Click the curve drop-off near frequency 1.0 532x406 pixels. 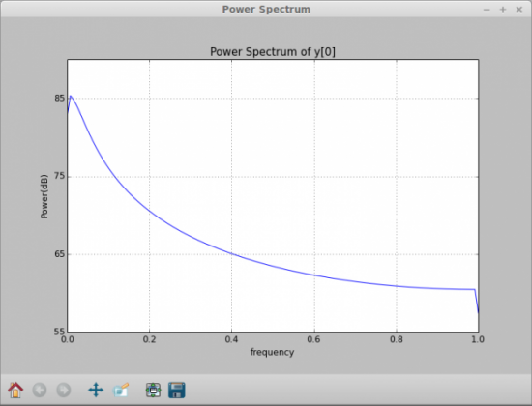477,302
